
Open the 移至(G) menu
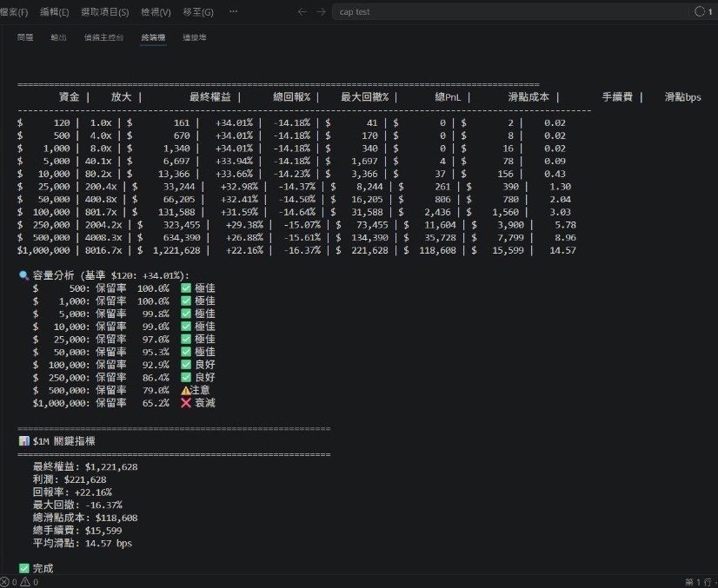(x=198, y=12)
